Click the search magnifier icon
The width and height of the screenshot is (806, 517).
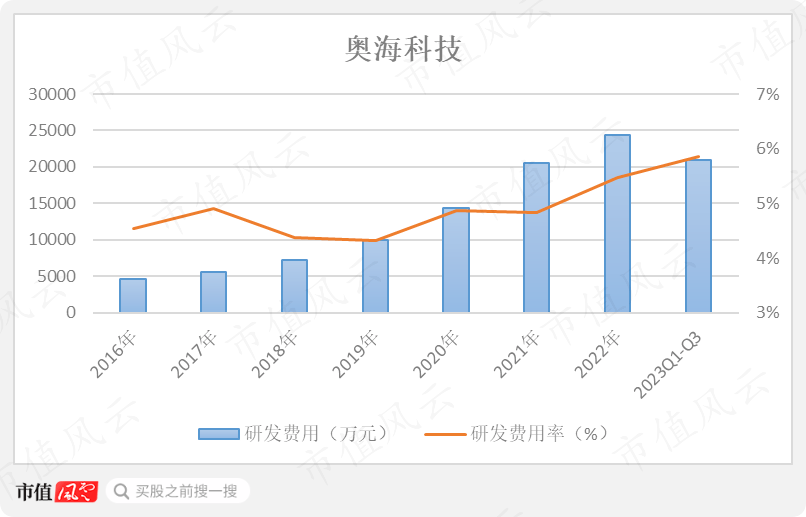(x=121, y=491)
